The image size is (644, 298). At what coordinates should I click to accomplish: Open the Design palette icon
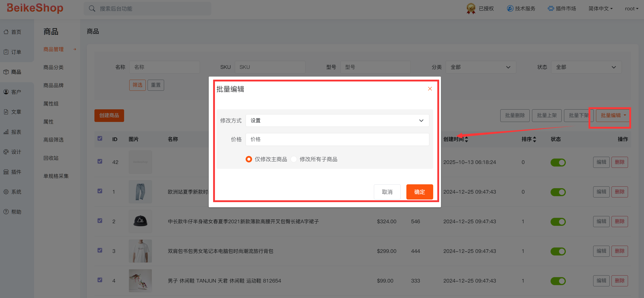coord(6,152)
